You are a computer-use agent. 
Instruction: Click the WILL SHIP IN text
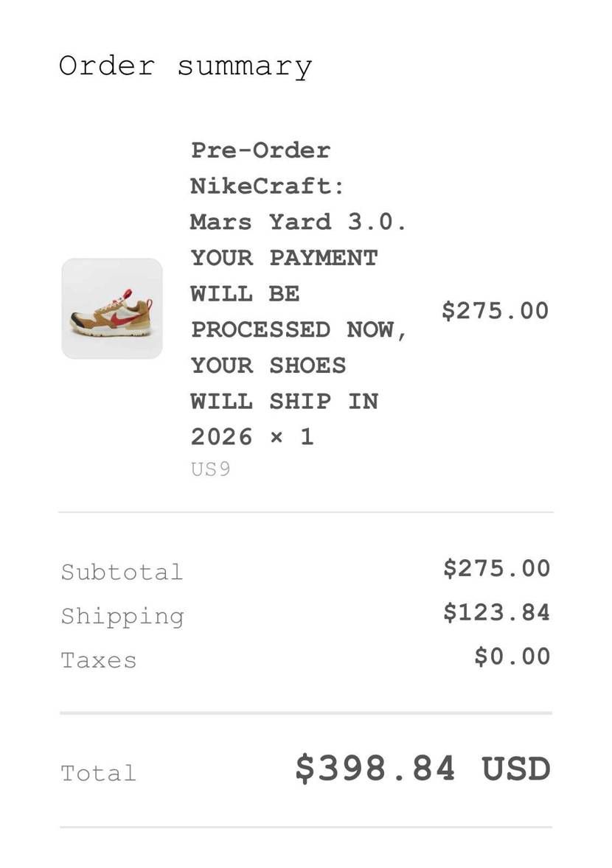click(285, 402)
